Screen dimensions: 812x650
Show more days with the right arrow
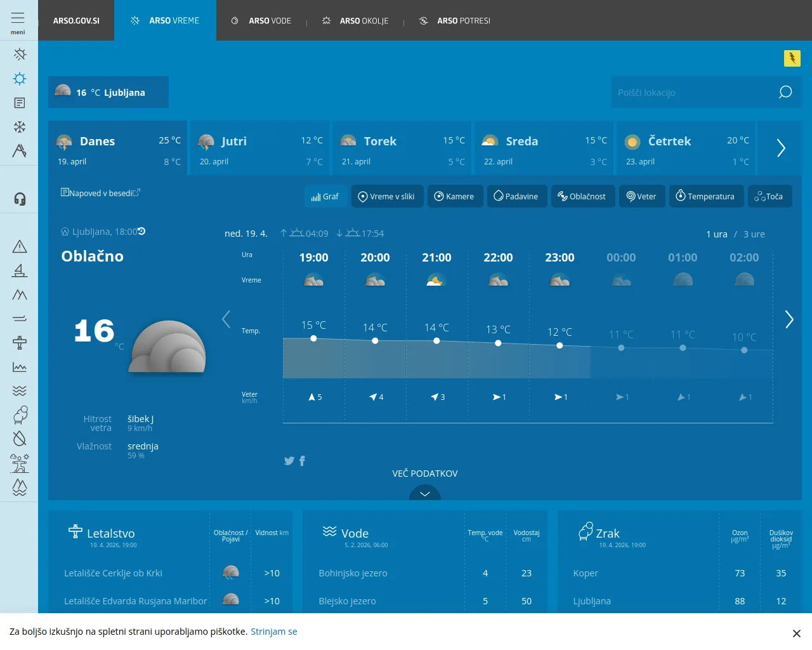click(x=780, y=148)
